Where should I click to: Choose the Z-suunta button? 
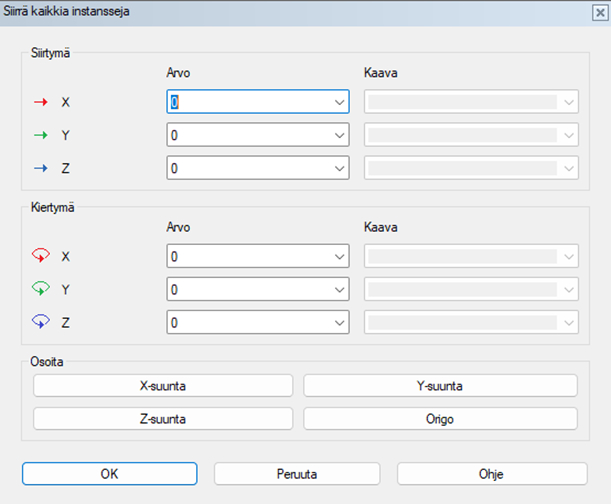tap(163, 418)
